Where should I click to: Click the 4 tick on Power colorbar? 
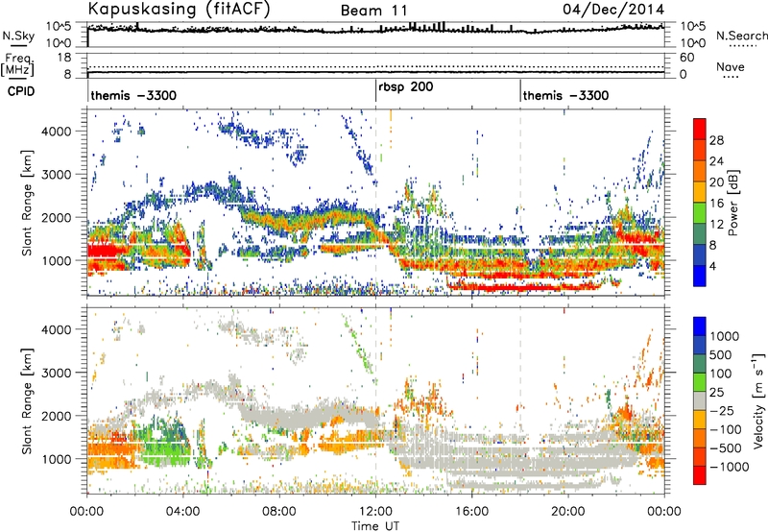tap(712, 266)
